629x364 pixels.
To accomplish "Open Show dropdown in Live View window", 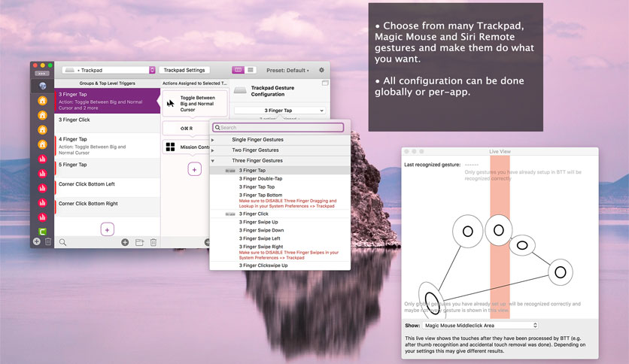I will (x=480, y=326).
